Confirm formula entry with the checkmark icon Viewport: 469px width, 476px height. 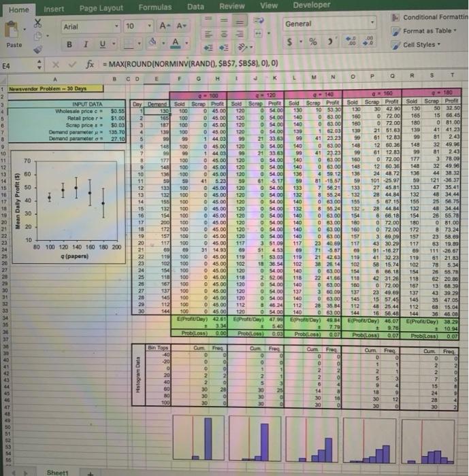72,65
